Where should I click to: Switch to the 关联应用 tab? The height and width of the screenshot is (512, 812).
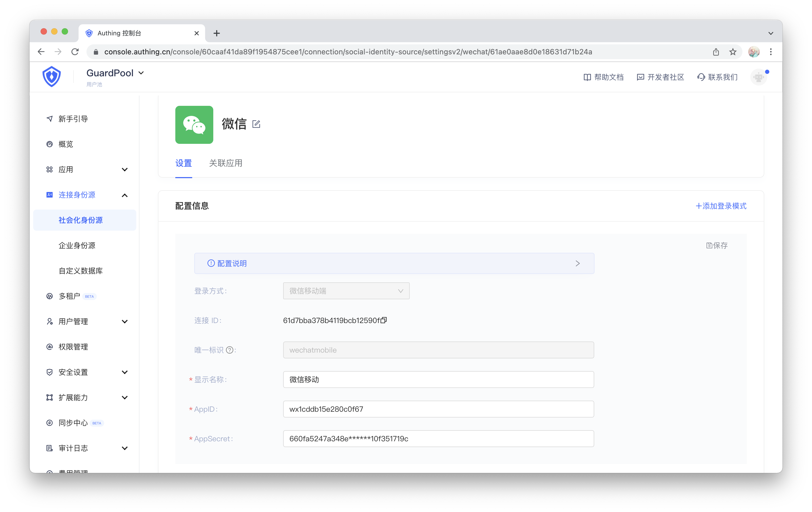tap(225, 163)
